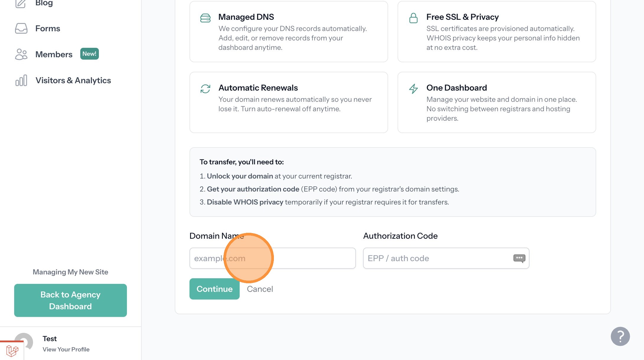Screen dimensions: 644x360
Task: Click Back to Agency Dashboard button
Action: (70, 300)
